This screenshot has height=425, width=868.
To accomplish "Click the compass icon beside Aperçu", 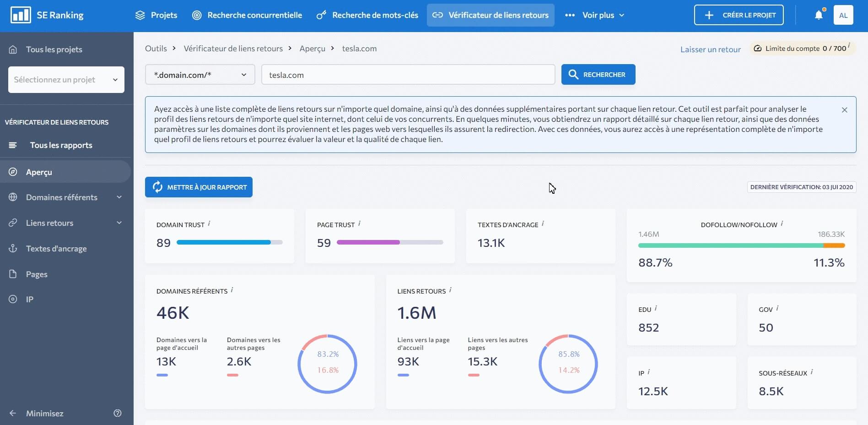I will point(13,172).
